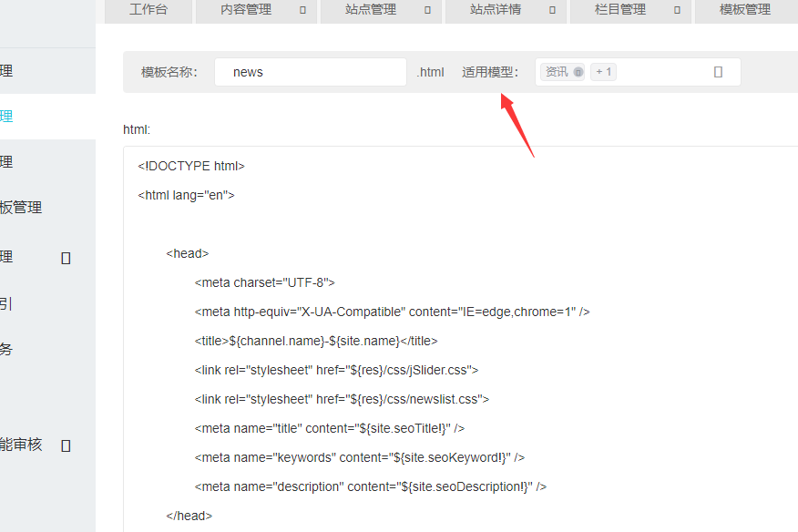
Task: Click the closing </head> tag line
Action: point(189,516)
